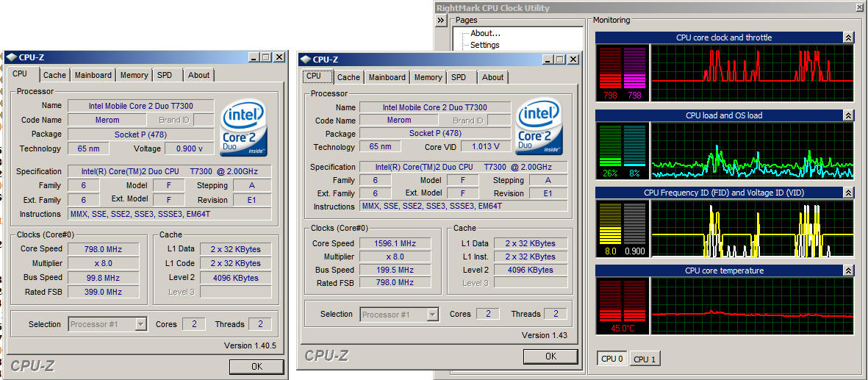Open SPD tab in CPU-Z 1.43 window

click(459, 78)
